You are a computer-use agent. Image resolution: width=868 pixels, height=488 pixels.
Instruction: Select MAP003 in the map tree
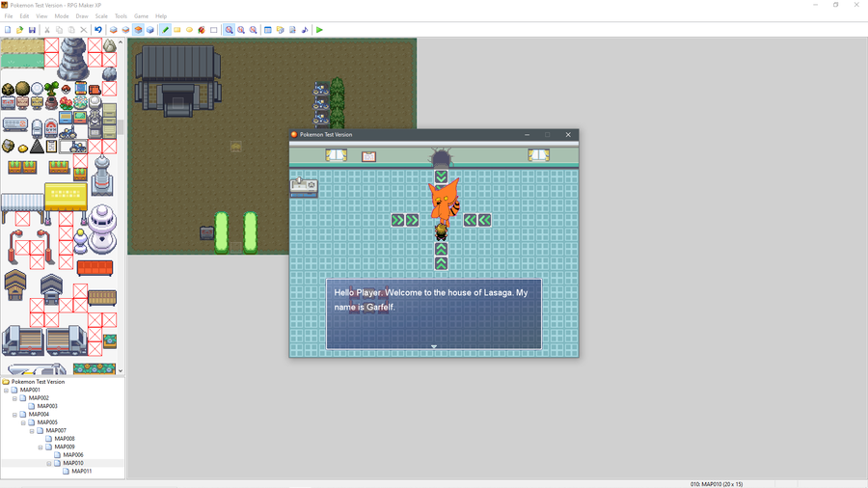click(47, 406)
